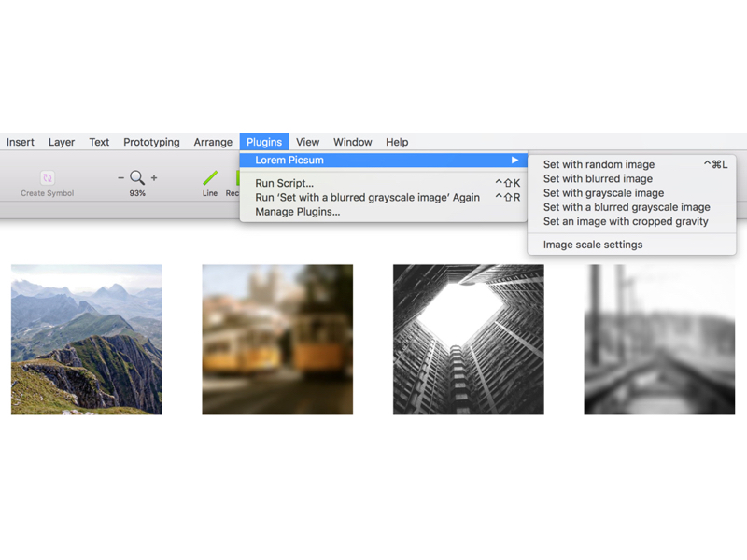The image size is (747, 560).
Task: Zoom out with the minus button
Action: pos(121,178)
